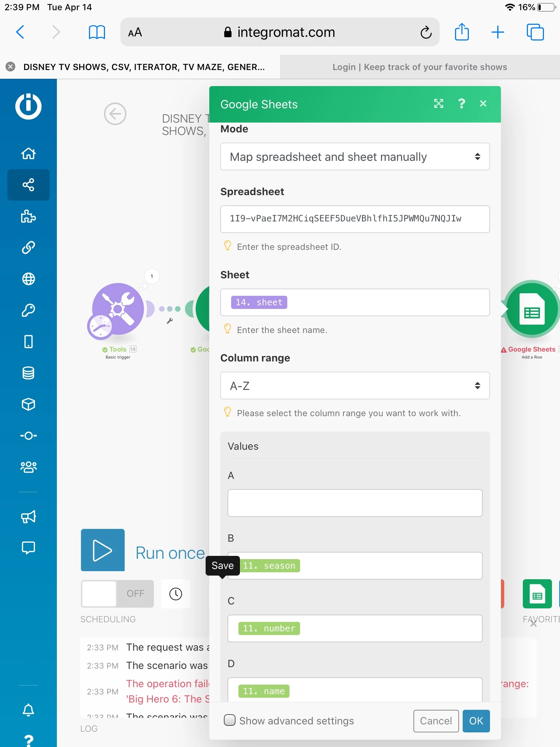Click the column C number field
The width and height of the screenshot is (560, 747).
click(355, 628)
